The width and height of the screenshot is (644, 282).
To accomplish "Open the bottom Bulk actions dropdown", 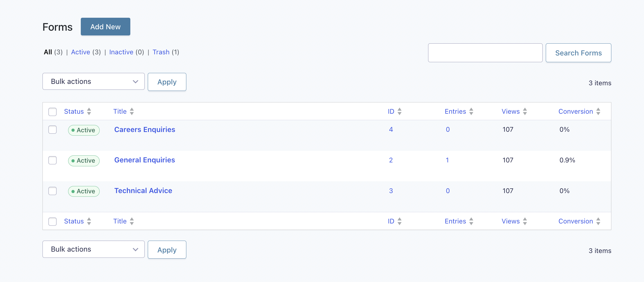I will [93, 249].
